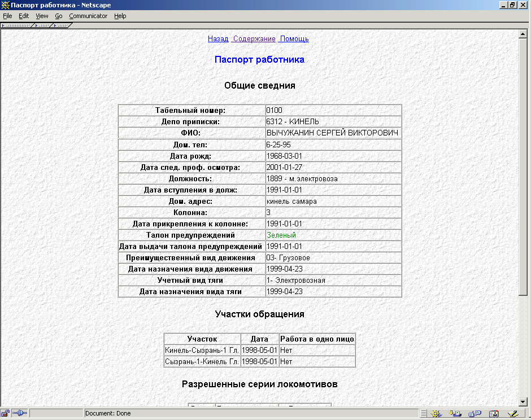Open Newsgroups speech-bubble icon in component bar

tap(475, 413)
